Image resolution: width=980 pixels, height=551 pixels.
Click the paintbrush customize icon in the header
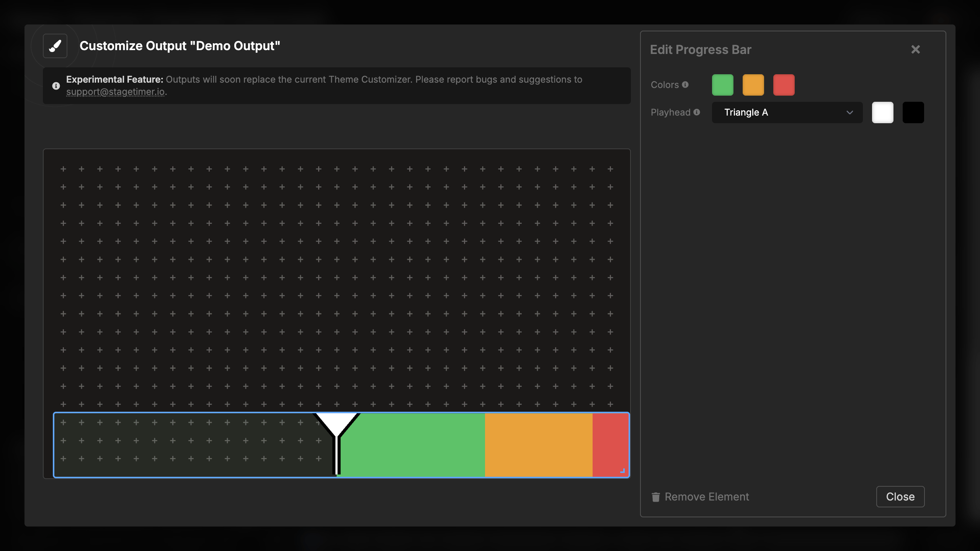pyautogui.click(x=55, y=46)
